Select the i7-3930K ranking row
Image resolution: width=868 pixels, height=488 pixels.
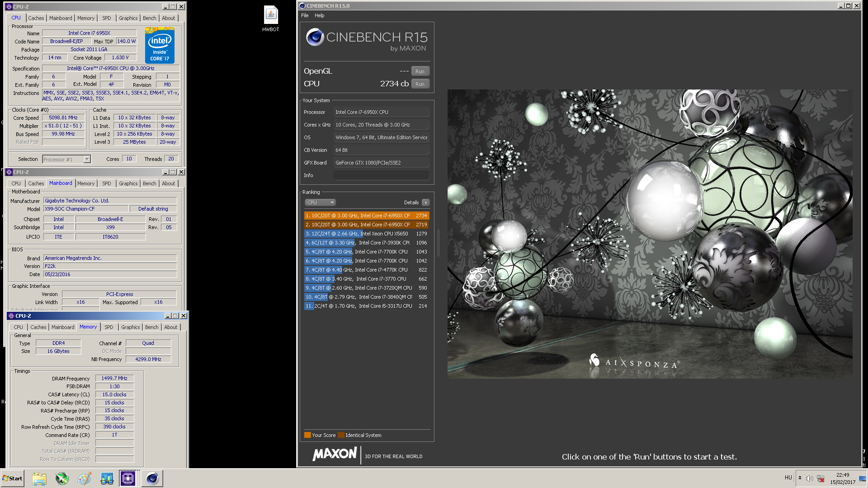[x=367, y=243]
